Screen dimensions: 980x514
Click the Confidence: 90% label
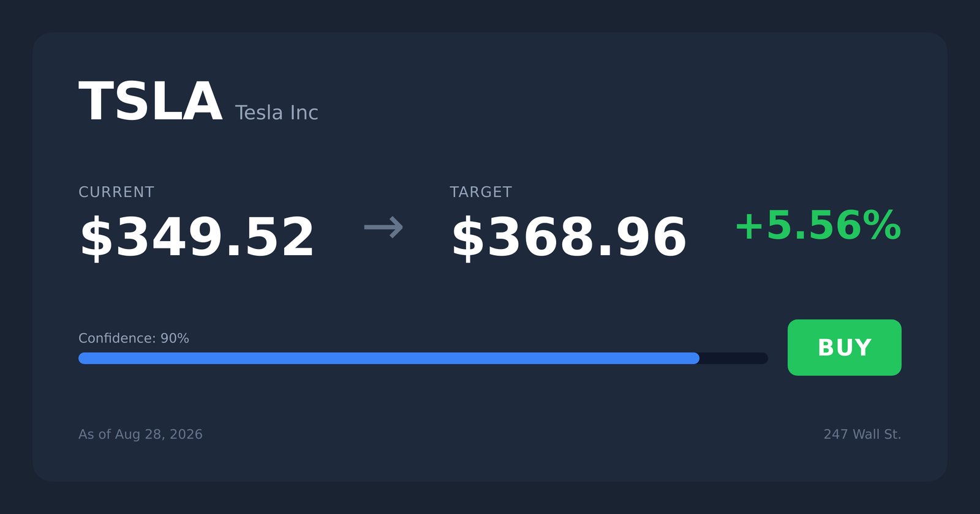134,338
